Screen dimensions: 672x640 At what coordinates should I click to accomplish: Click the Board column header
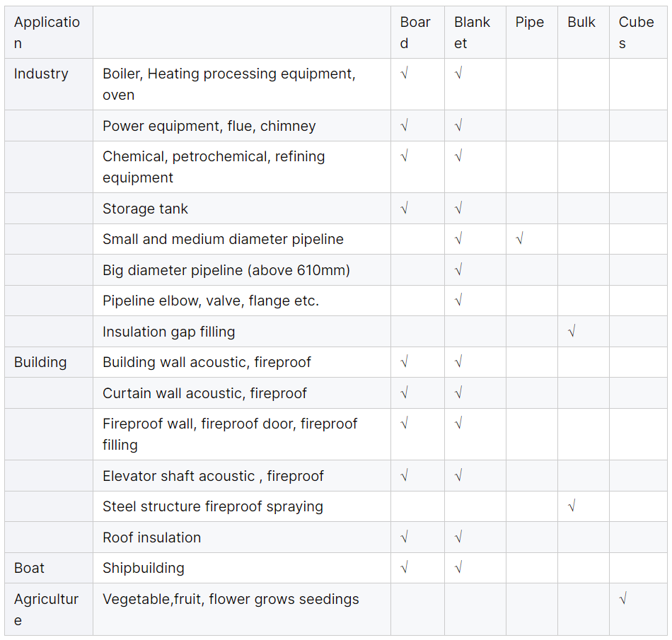[x=415, y=33]
